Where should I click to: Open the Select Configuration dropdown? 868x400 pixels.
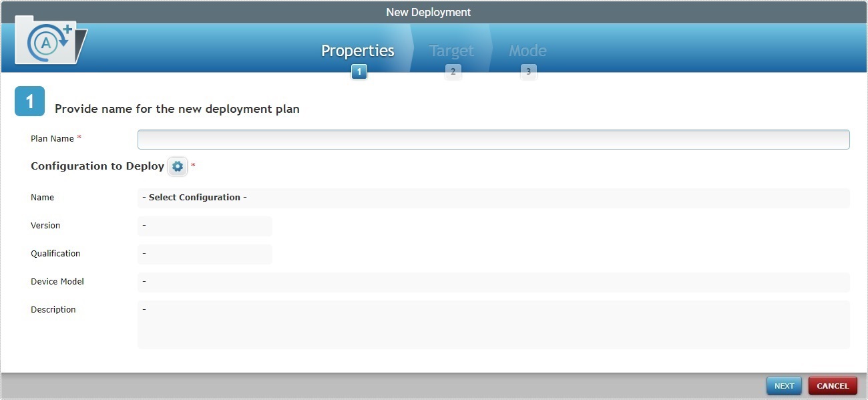(x=195, y=197)
